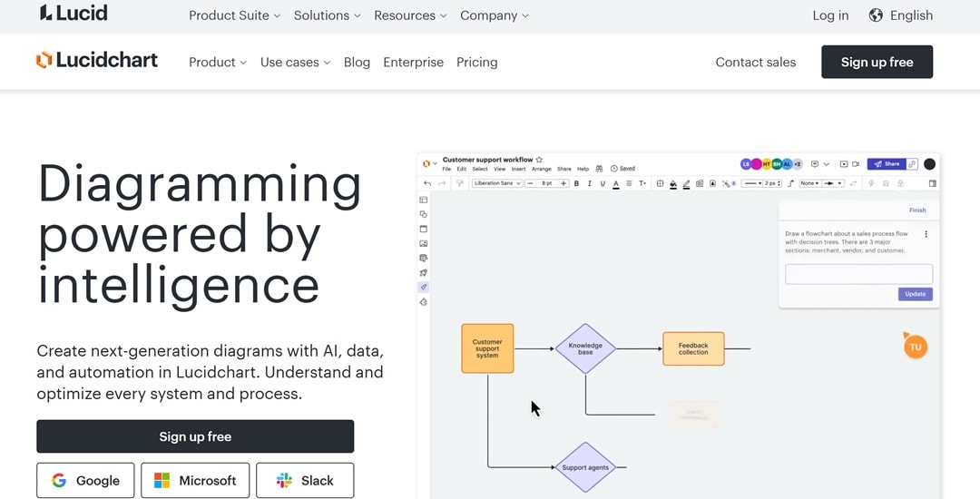980x499 pixels.
Task: Click the rocket quick actions sidebar icon
Action: (x=424, y=273)
